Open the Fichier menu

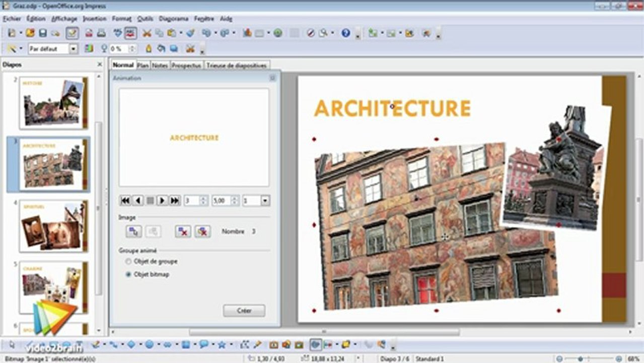click(x=12, y=19)
